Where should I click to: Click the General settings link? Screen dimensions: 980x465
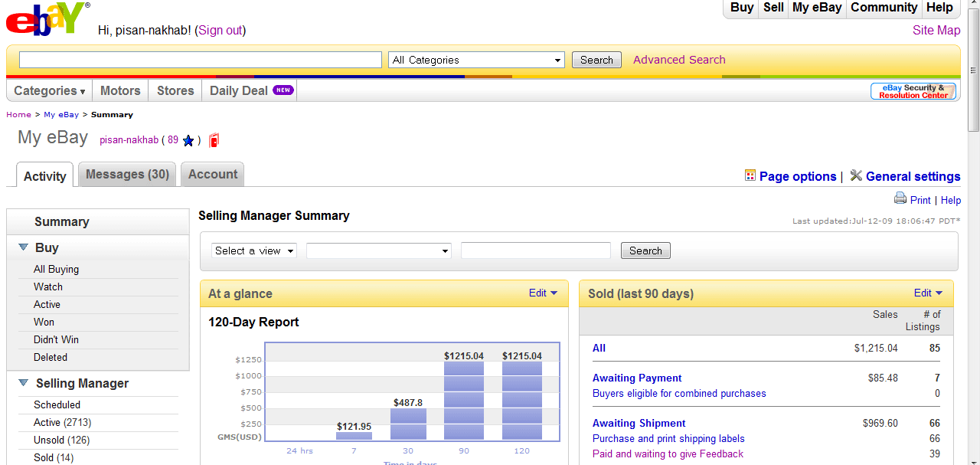point(913,176)
